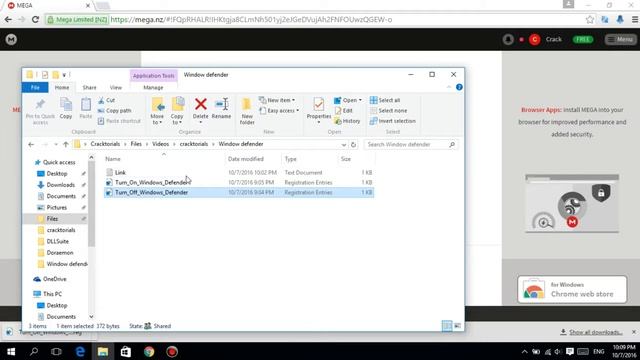Select Turn_Off_Windows_Defender registry file
640x360 pixels.
239,192
